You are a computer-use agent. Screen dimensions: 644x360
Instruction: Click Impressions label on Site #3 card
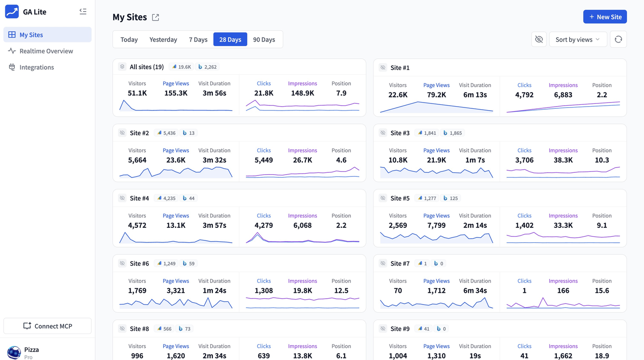[x=563, y=150]
